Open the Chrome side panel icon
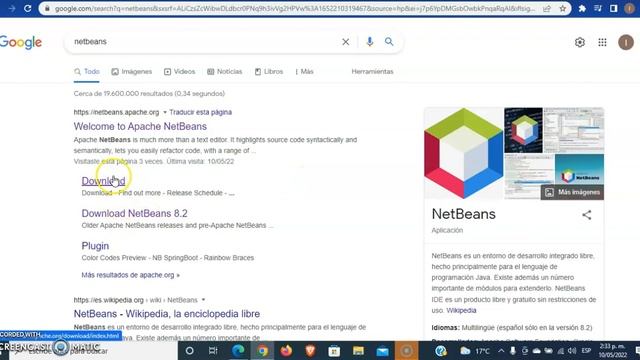The image size is (640, 360). (x=613, y=8)
